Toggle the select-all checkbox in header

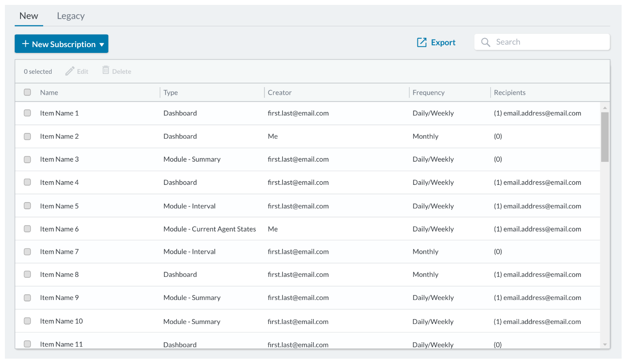point(28,92)
